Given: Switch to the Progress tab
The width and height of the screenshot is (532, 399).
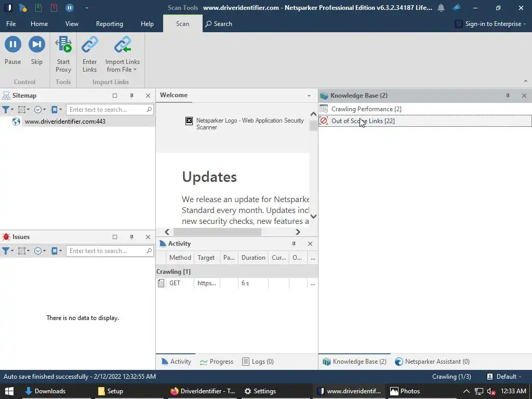Looking at the screenshot, I should click(217, 362).
